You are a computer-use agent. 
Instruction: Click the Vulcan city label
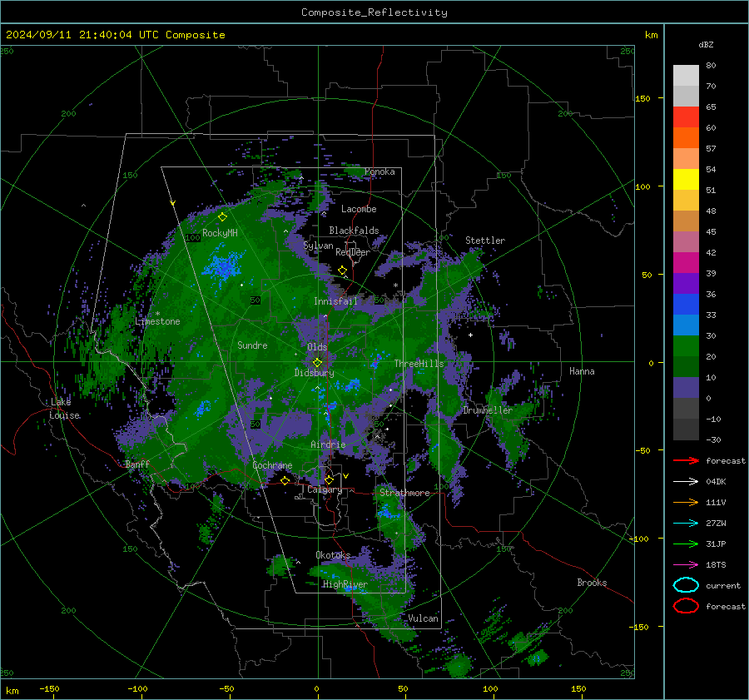424,618
